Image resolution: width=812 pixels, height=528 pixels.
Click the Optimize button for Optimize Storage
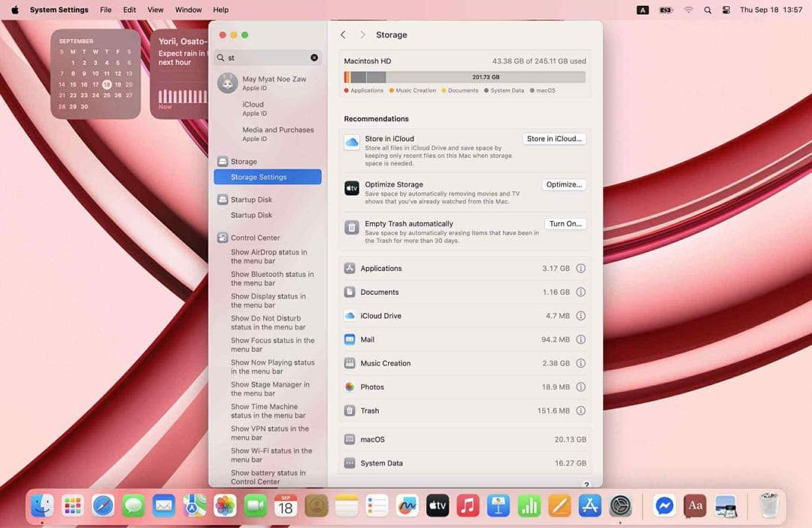(x=564, y=184)
